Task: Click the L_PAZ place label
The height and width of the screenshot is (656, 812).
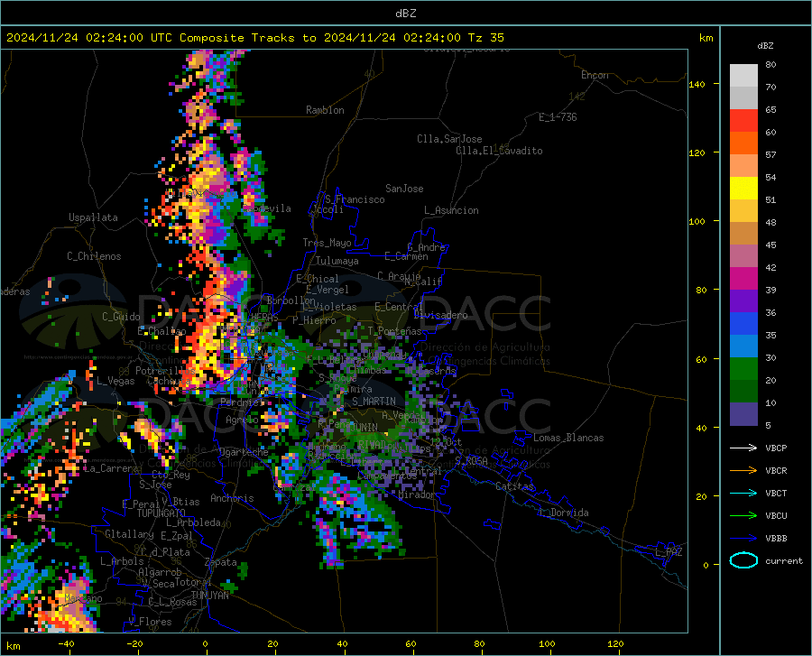Action: pyautogui.click(x=669, y=552)
